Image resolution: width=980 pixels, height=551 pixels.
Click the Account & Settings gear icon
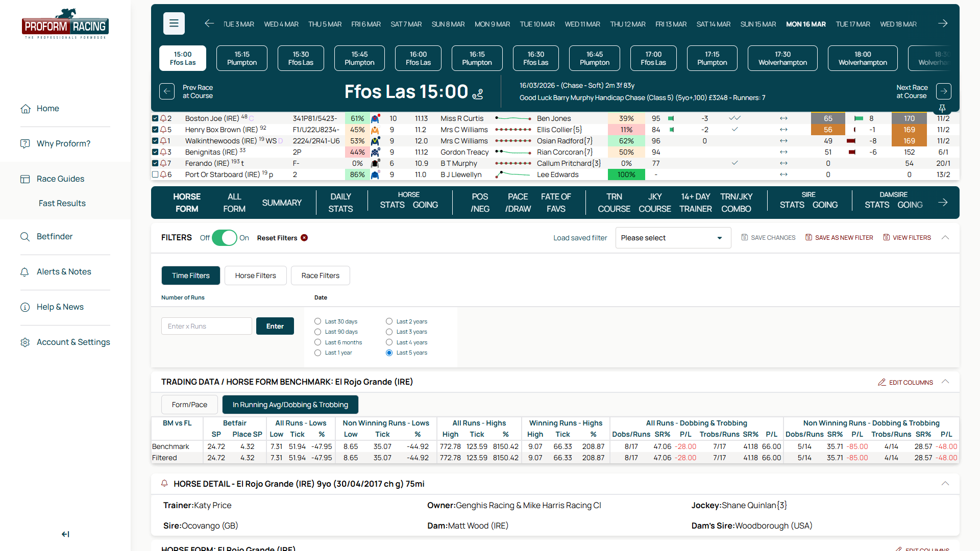(25, 342)
